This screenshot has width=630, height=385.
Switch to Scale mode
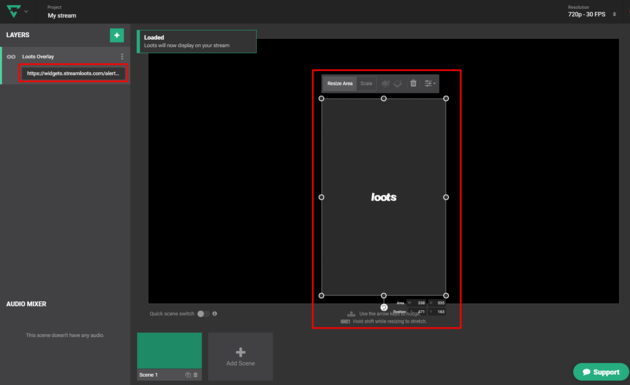366,84
